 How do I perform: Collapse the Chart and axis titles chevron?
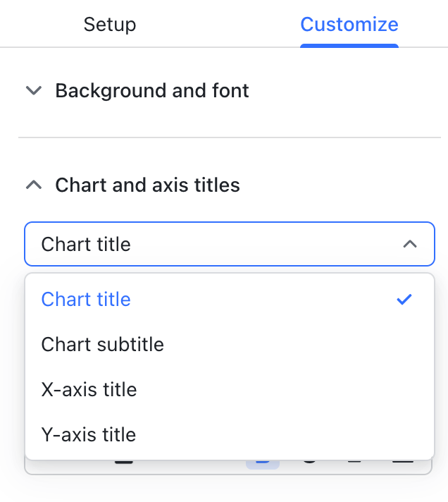tap(34, 185)
